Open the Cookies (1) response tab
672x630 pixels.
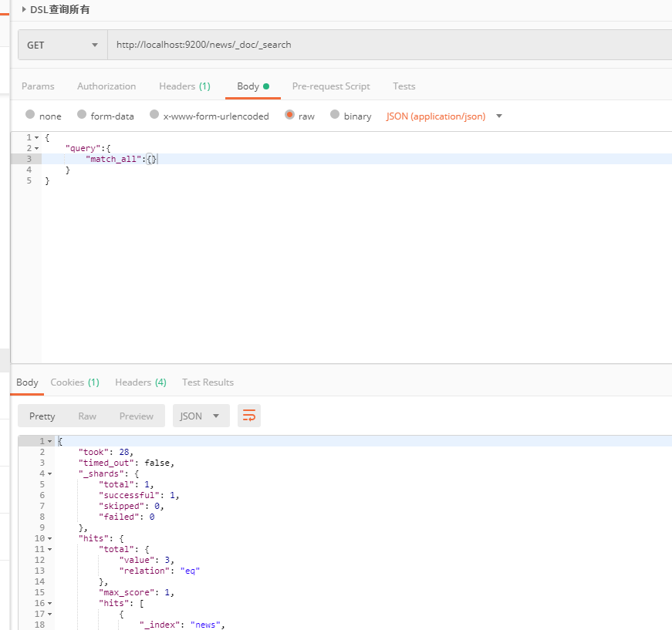75,382
